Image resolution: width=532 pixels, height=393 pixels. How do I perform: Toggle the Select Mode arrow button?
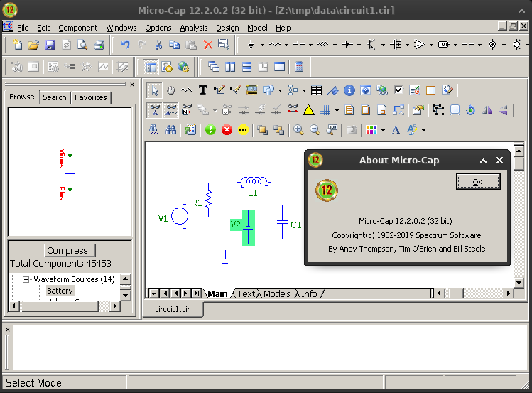coord(154,90)
